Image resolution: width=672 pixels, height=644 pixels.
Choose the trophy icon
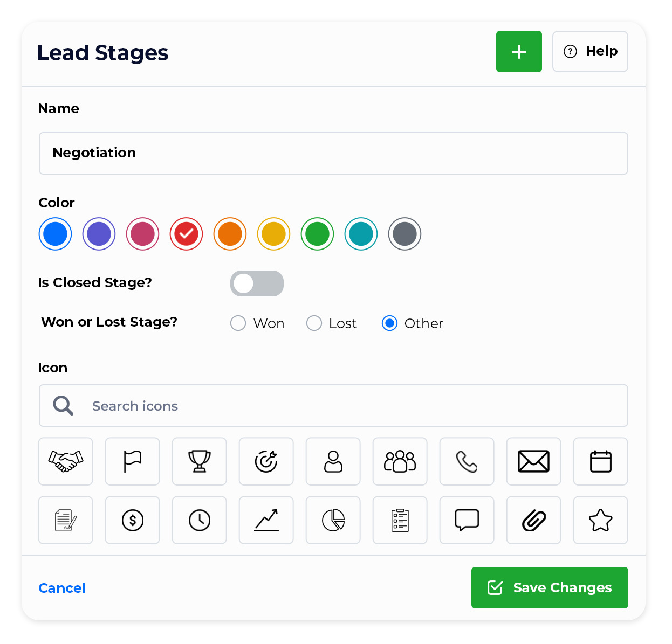point(200,461)
